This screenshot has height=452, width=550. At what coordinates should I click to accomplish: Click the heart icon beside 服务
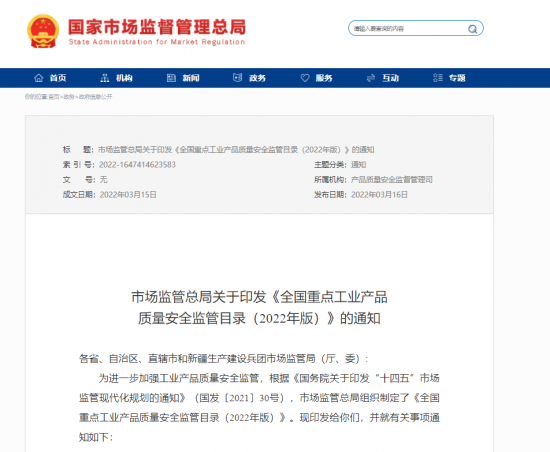pos(305,78)
